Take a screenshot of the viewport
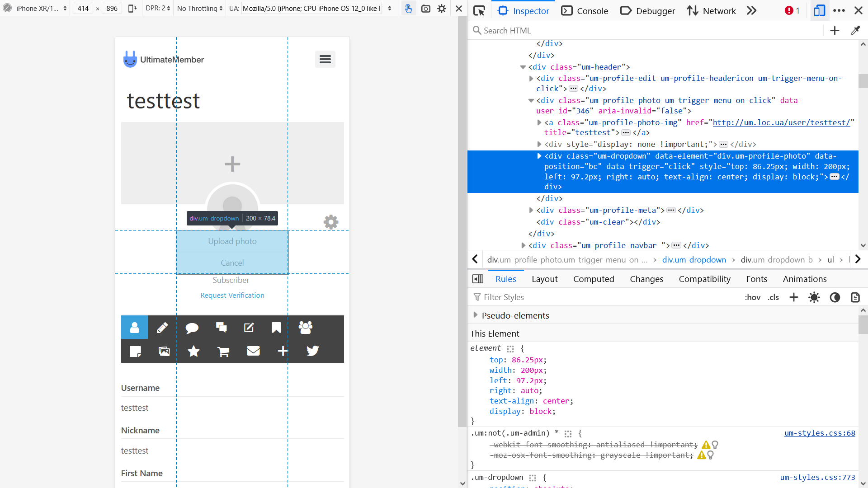The width and height of the screenshot is (868, 488). (x=426, y=9)
